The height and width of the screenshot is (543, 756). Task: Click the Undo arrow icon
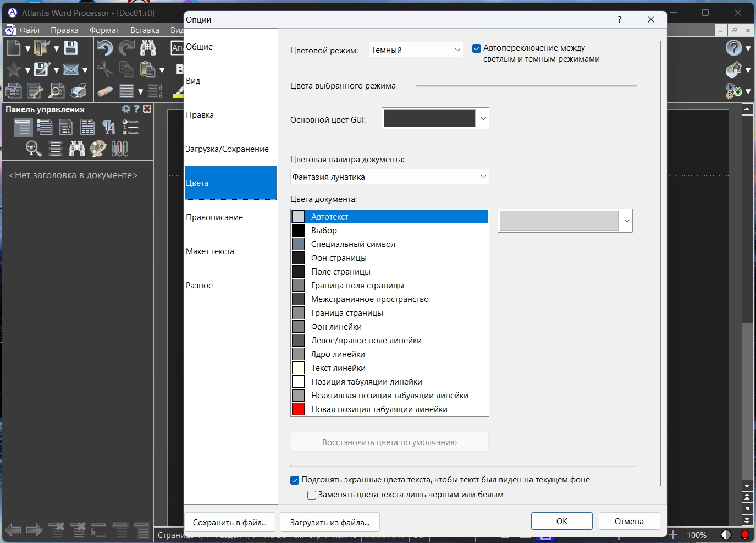tap(104, 48)
